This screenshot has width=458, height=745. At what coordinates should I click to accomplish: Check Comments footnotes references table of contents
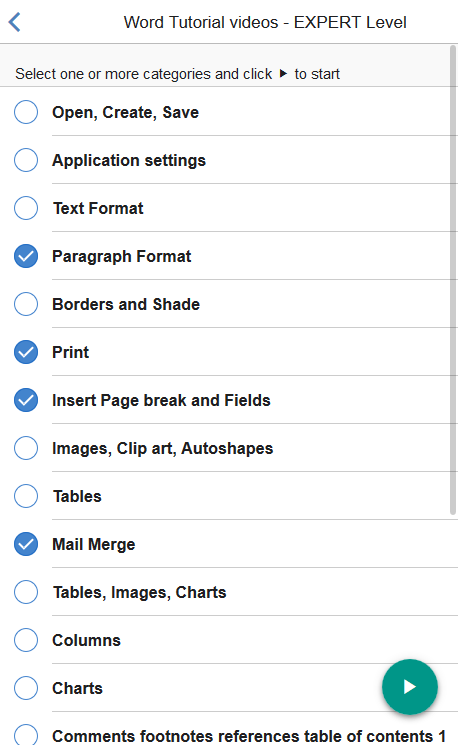coord(26,735)
